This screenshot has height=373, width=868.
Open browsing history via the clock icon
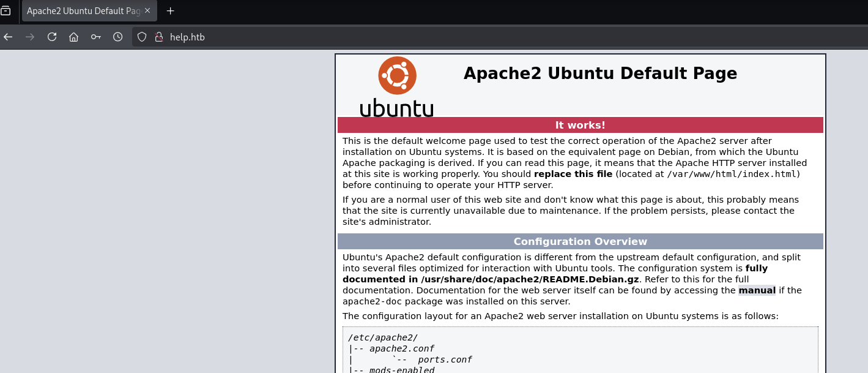(118, 37)
